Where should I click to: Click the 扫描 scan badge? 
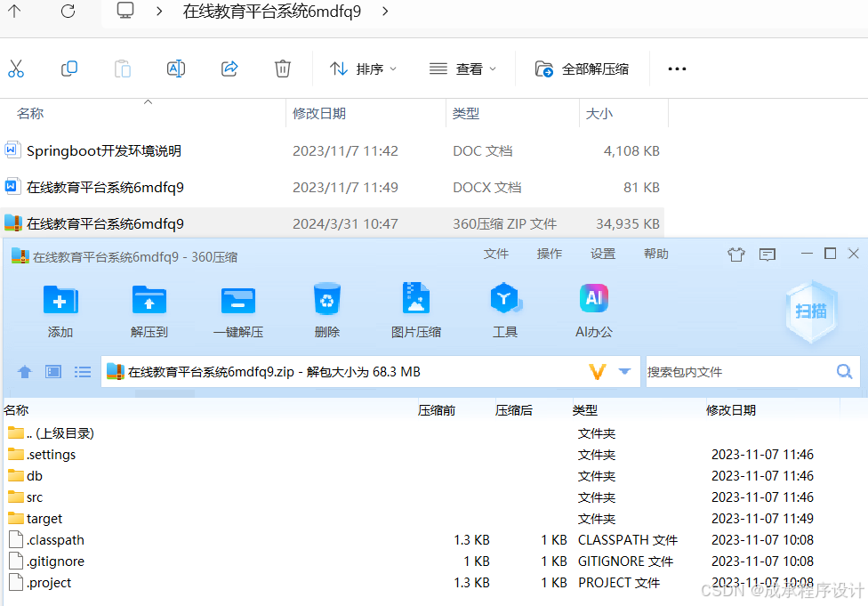coord(811,311)
